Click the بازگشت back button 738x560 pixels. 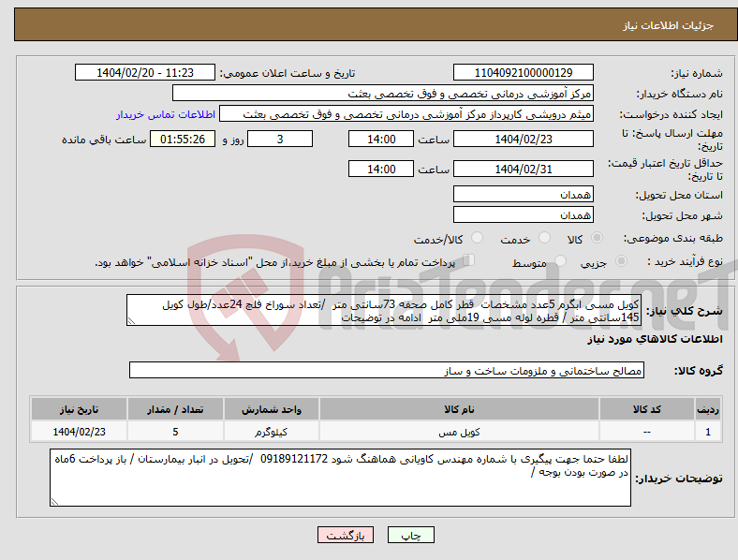point(346,535)
